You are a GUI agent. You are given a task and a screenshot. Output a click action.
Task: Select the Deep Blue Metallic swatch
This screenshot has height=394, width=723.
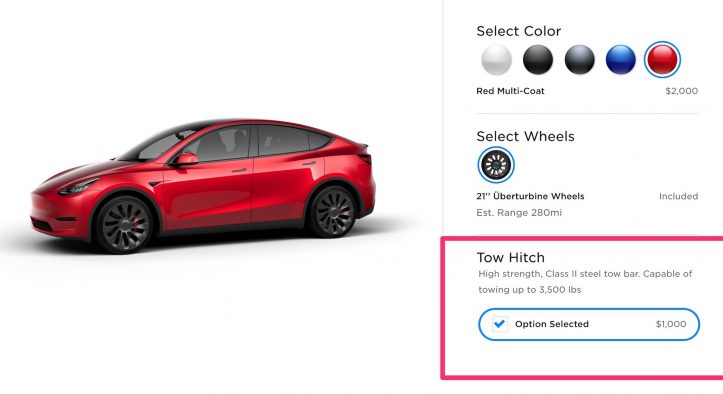(x=621, y=60)
